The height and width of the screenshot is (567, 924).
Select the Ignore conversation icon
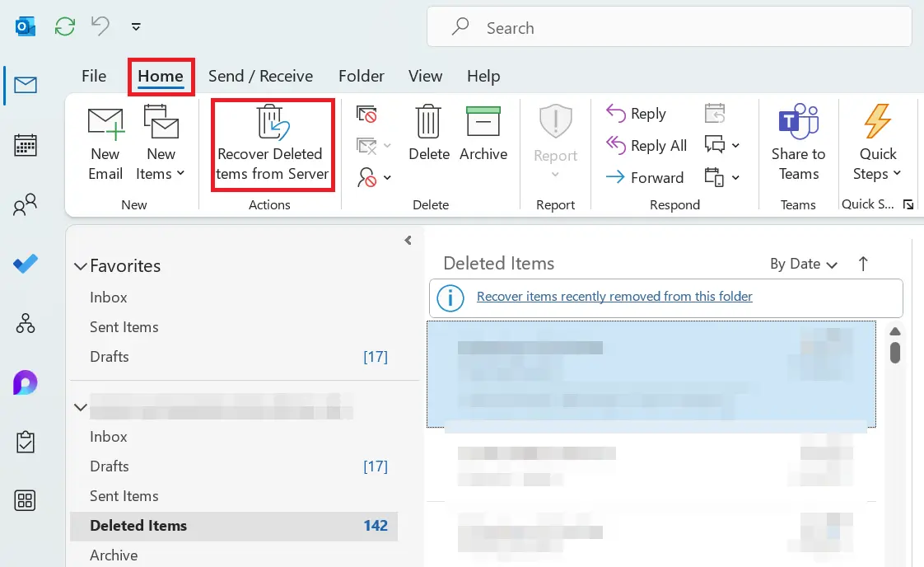click(x=366, y=115)
